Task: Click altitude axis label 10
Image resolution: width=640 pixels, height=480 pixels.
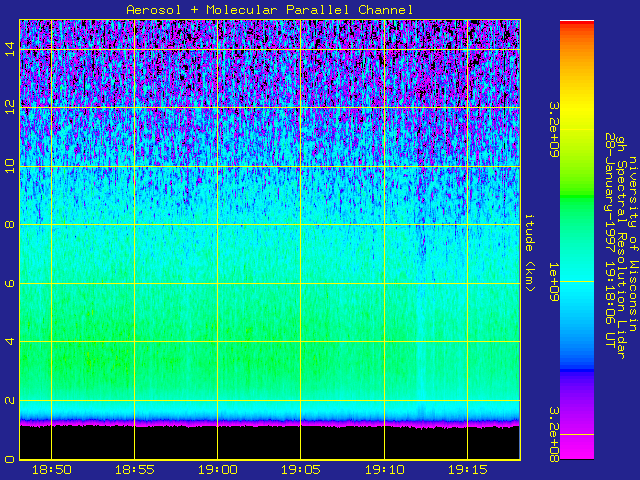Action: (10, 166)
